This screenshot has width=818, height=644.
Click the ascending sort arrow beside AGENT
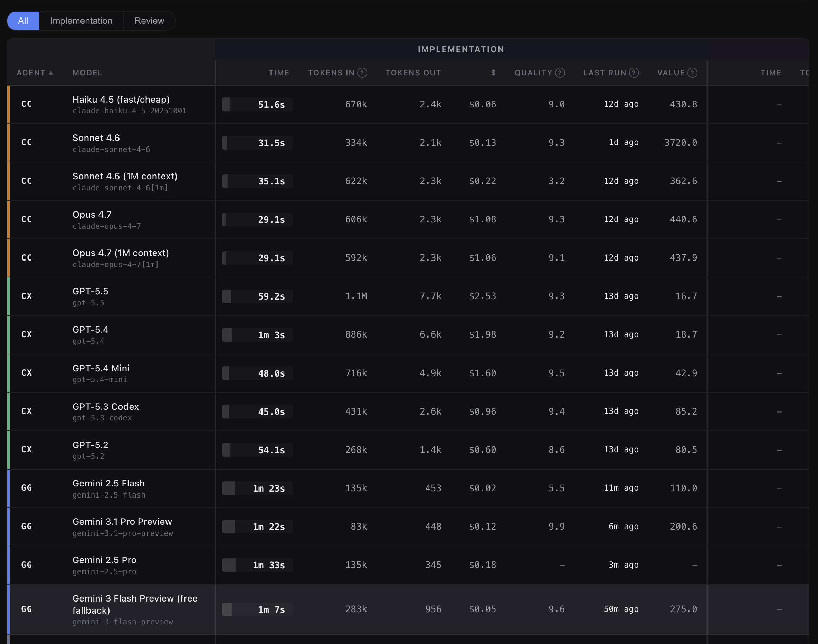[x=51, y=73]
